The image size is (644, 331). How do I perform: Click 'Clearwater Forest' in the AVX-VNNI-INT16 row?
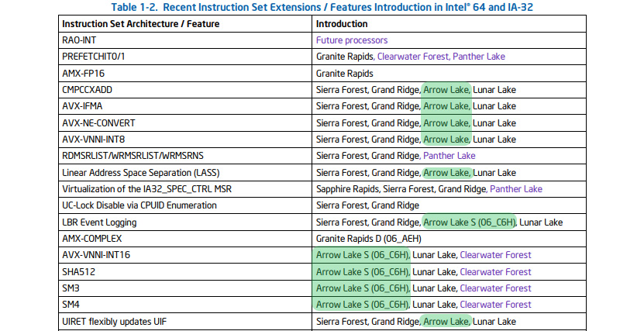click(496, 255)
